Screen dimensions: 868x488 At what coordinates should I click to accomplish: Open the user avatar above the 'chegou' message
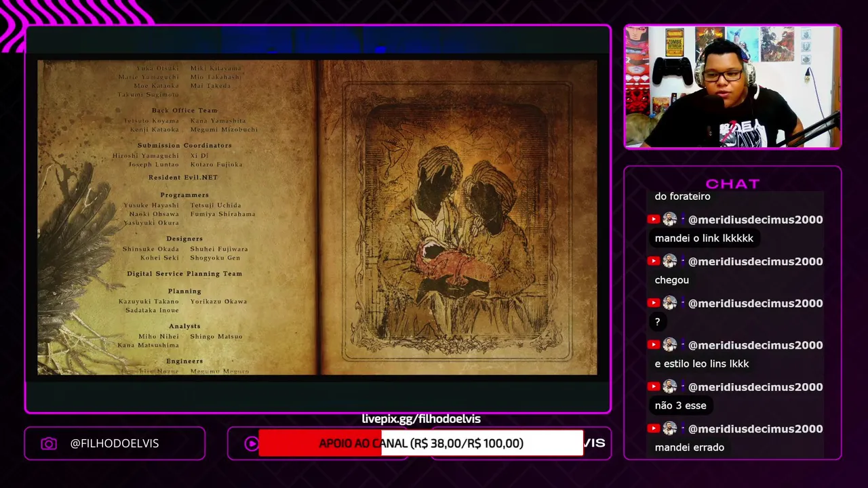[x=670, y=261]
